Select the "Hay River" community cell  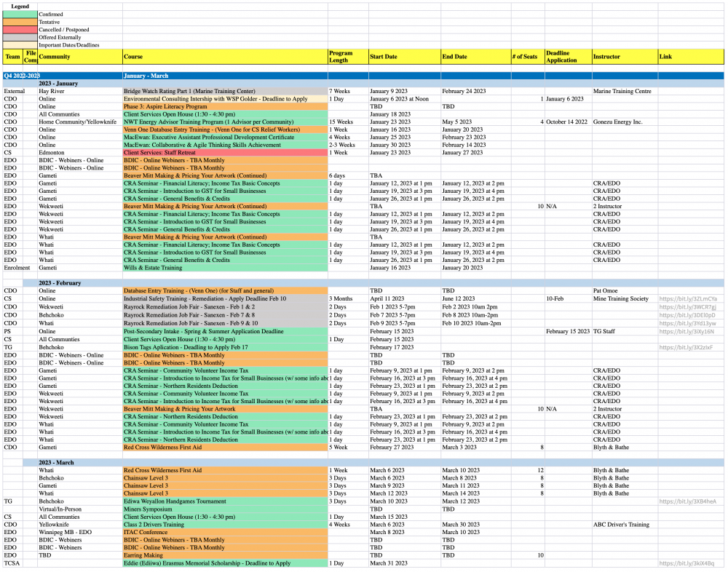[80, 92]
